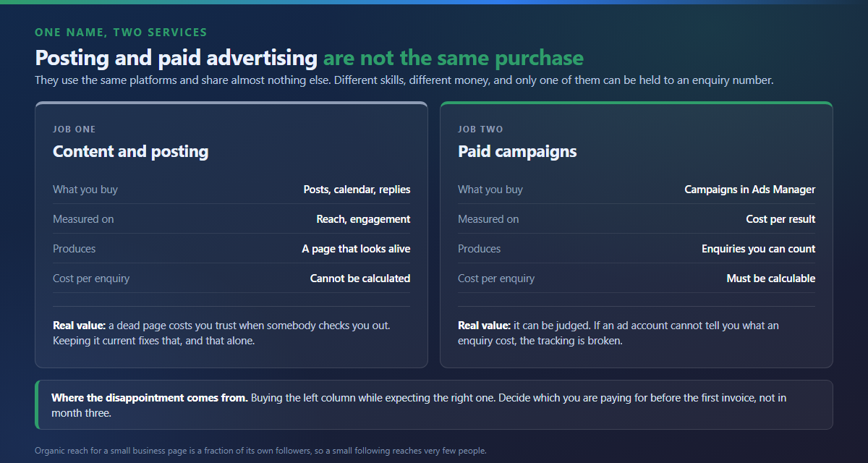Click the value 'Enquiries you can count'
This screenshot has width=868, height=463.
click(x=759, y=249)
